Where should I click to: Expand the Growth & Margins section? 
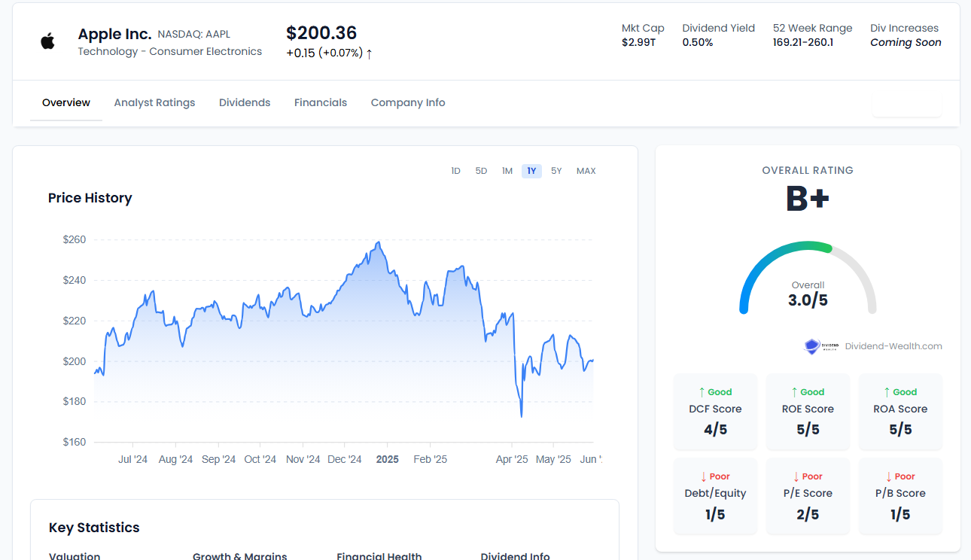pyautogui.click(x=239, y=555)
